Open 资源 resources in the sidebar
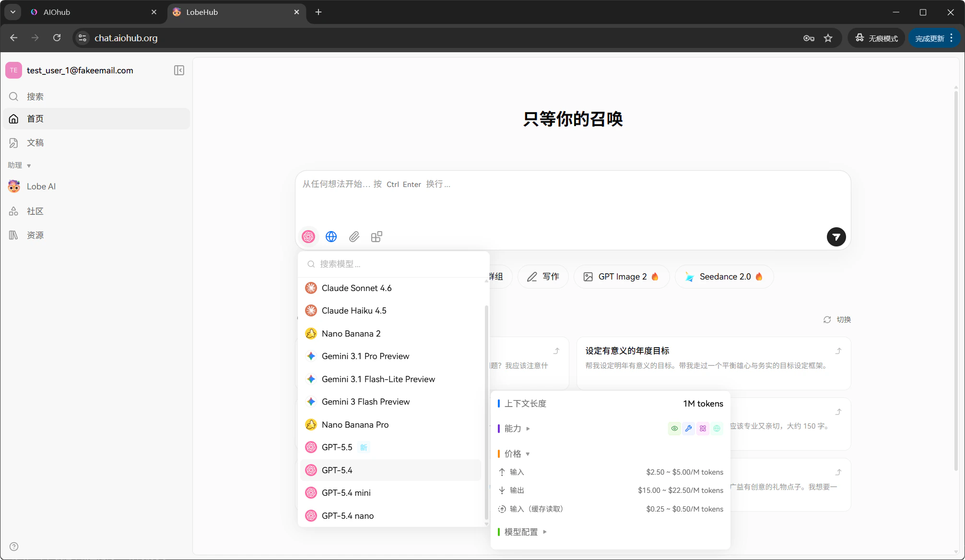Viewport: 965px width, 560px height. tap(96, 235)
